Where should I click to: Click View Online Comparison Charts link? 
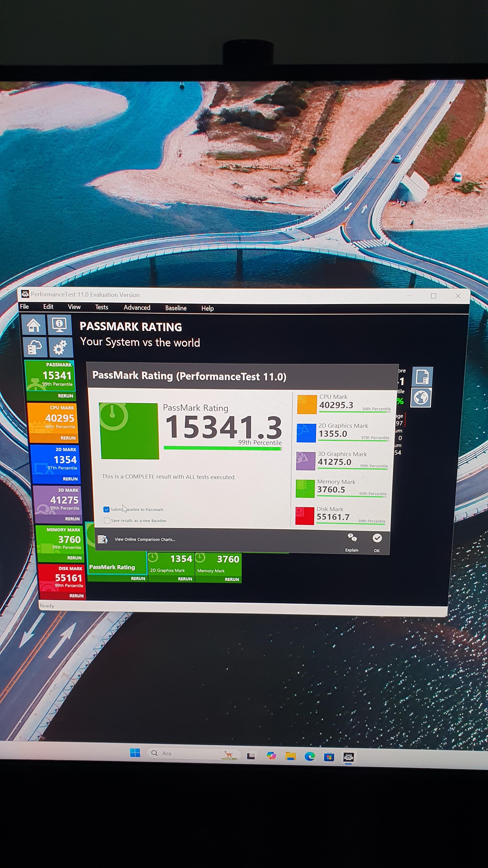point(145,539)
